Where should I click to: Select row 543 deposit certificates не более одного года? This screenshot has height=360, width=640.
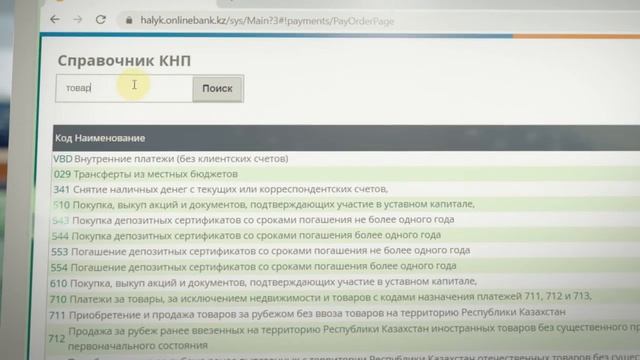click(346, 220)
